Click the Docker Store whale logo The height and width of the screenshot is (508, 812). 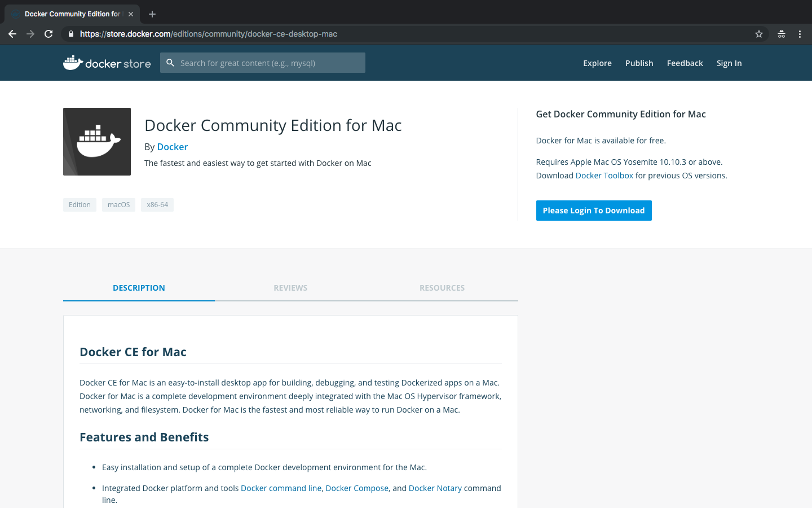pyautogui.click(x=107, y=63)
